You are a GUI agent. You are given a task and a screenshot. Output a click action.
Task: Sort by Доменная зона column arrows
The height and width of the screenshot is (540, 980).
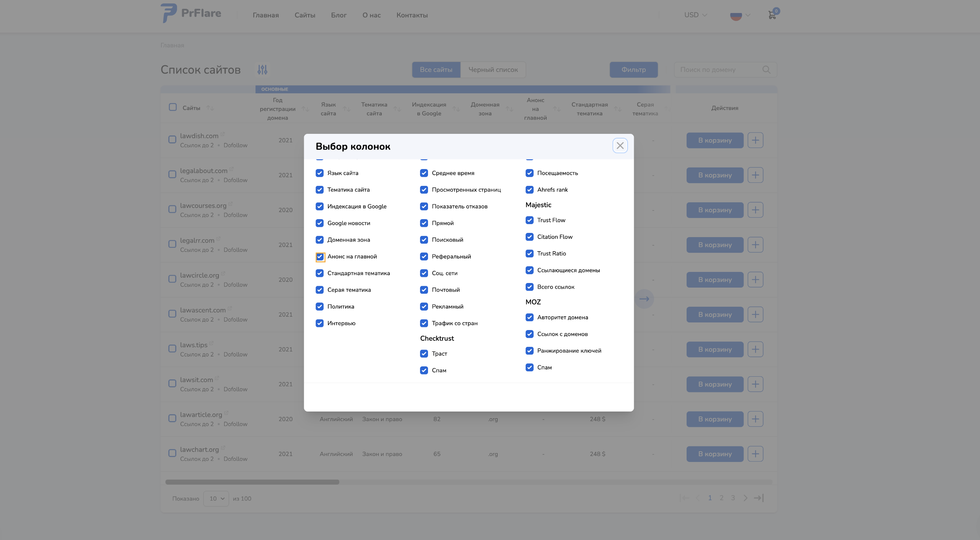[x=510, y=109]
